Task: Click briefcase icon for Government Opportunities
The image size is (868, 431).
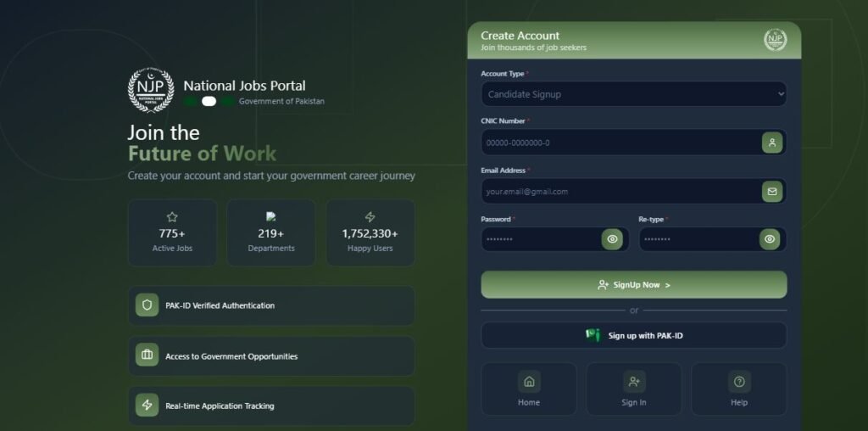Action: (147, 355)
